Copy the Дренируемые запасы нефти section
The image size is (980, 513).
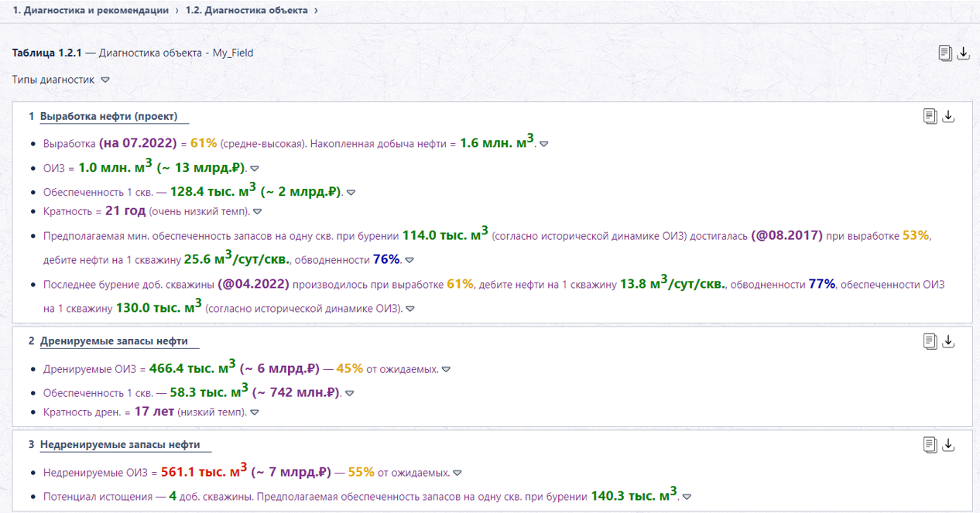(x=930, y=341)
